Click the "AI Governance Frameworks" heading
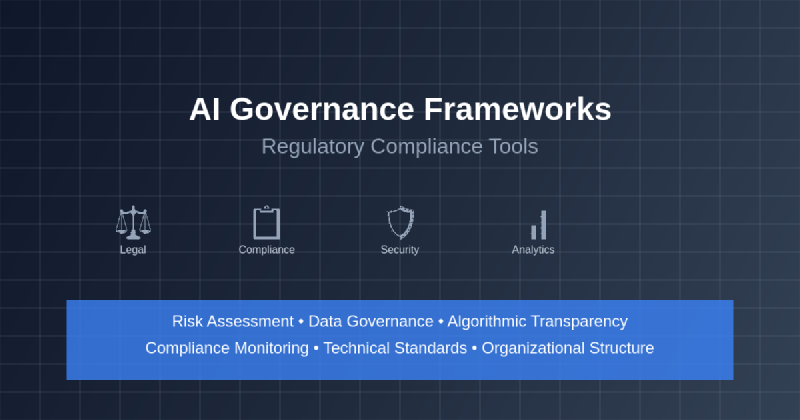The height and width of the screenshot is (420, 800). tap(400, 109)
